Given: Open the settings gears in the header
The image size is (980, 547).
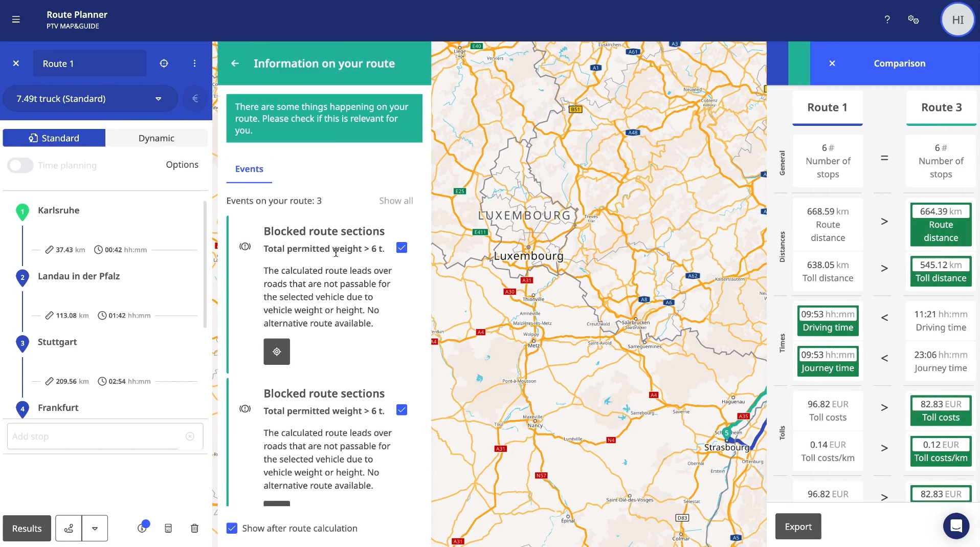Looking at the screenshot, I should click(914, 20).
